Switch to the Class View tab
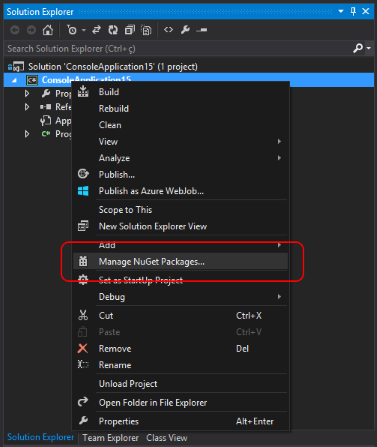 [x=167, y=438]
